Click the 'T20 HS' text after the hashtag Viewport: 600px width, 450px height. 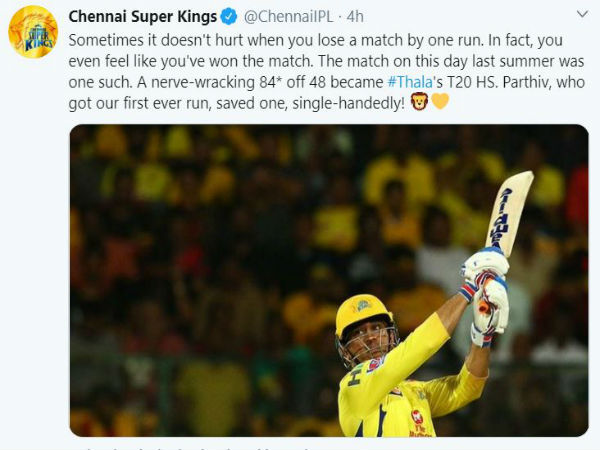point(472,82)
